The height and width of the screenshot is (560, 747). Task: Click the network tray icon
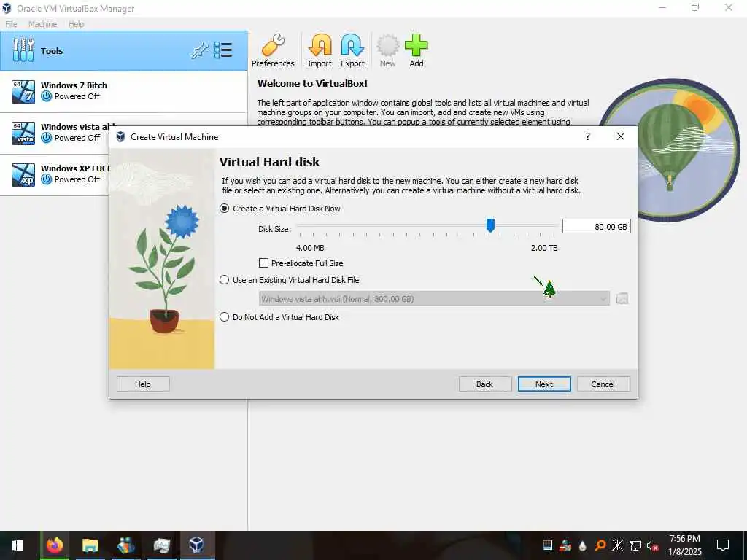pyautogui.click(x=635, y=545)
